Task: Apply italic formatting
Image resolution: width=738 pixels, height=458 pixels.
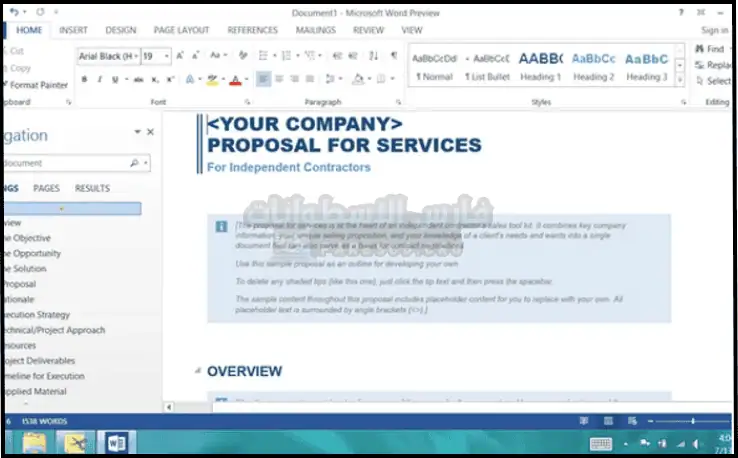Action: [100, 79]
